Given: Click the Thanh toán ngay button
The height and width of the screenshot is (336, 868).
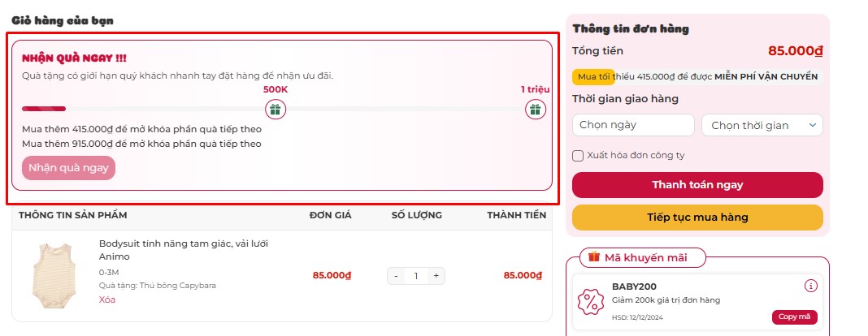Looking at the screenshot, I should [697, 184].
